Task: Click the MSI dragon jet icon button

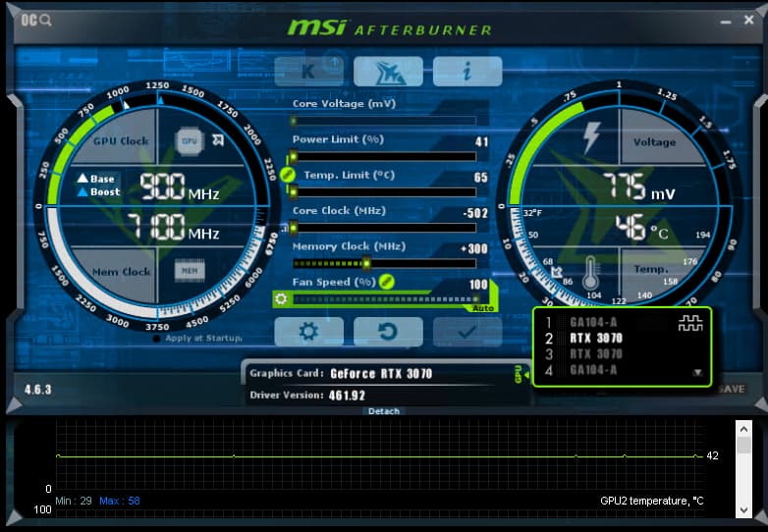Action: (388, 72)
